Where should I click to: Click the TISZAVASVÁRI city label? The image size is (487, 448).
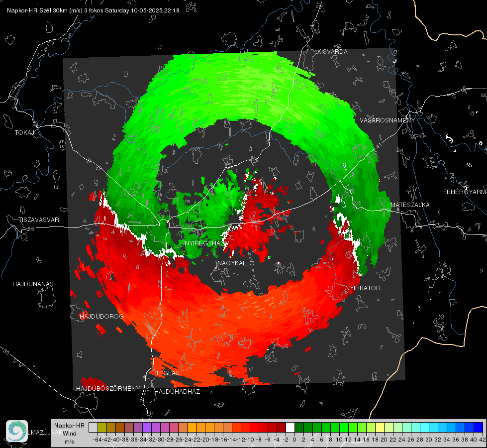39,220
